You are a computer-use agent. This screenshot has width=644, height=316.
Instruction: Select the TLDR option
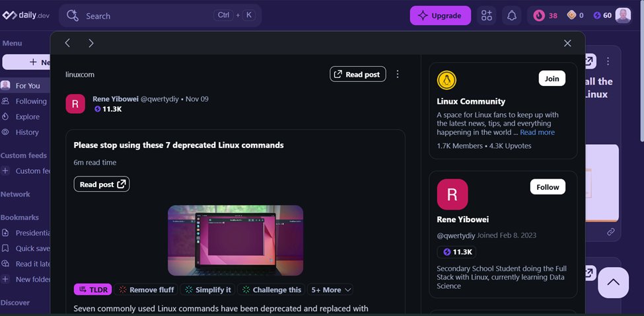(93, 290)
